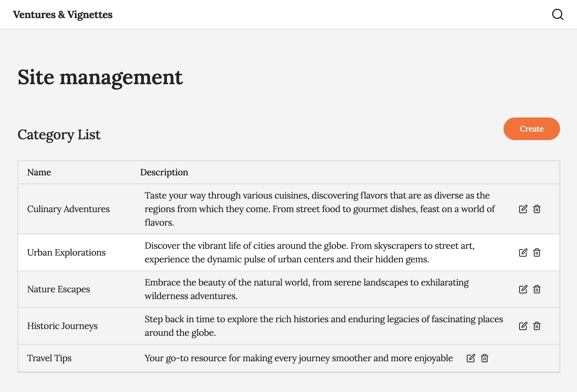Screen dimensions: 577x392
Task: Select the Travel Tips row
Action: point(49,358)
